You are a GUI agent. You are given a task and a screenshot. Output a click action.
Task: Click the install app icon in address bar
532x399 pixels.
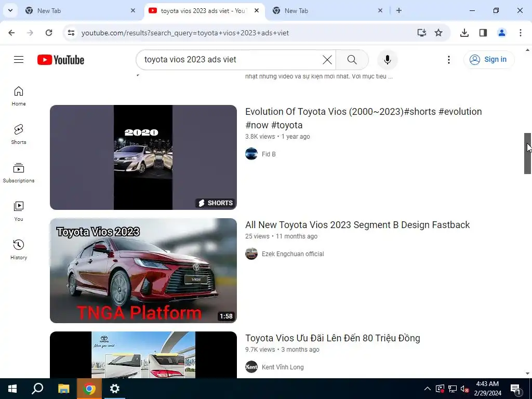click(421, 33)
